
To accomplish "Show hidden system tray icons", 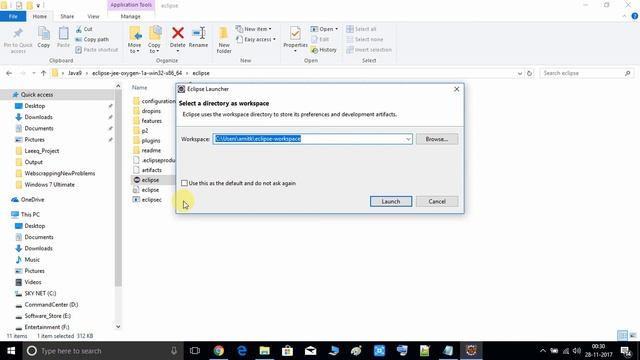I will (542, 351).
